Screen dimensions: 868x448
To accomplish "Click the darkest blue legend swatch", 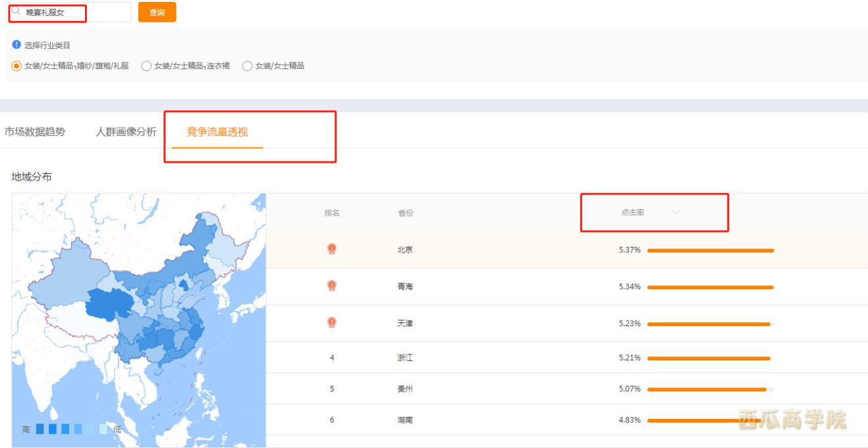I will click(40, 429).
